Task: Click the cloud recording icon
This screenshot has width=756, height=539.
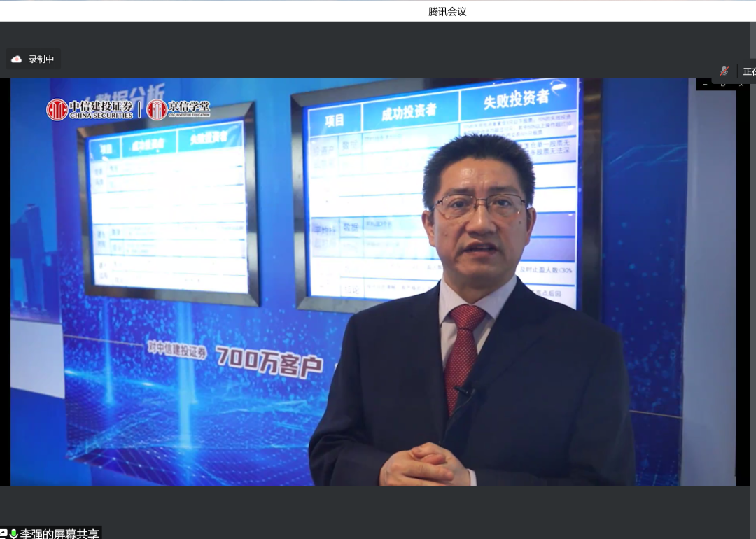Action: pos(17,59)
